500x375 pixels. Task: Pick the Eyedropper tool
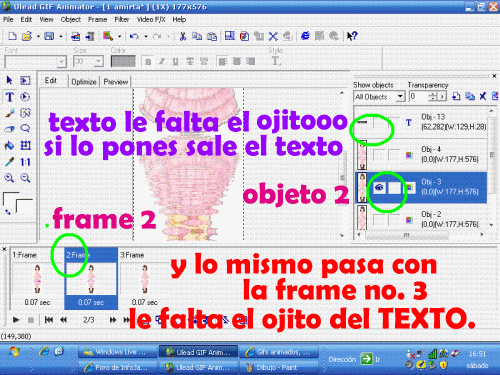[x=9, y=162]
